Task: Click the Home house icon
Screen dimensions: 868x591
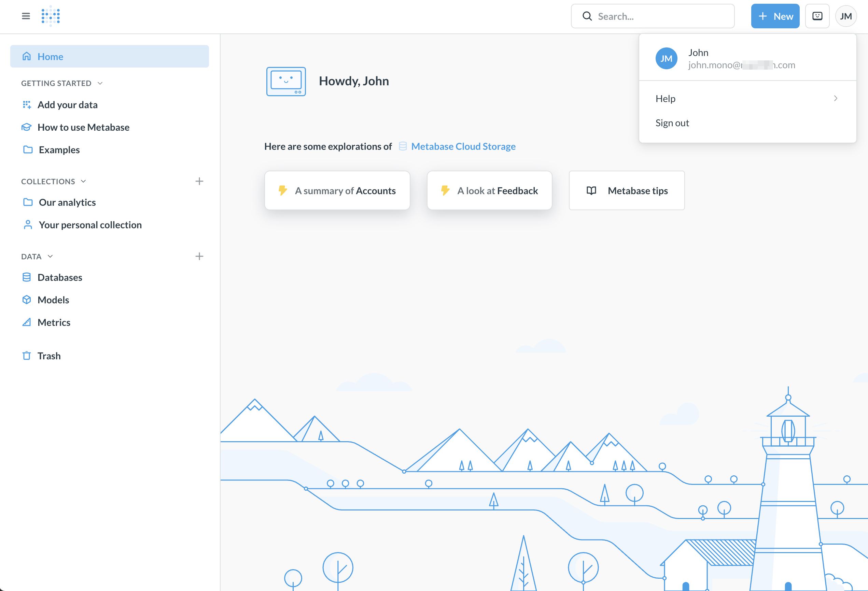Action: coord(27,56)
